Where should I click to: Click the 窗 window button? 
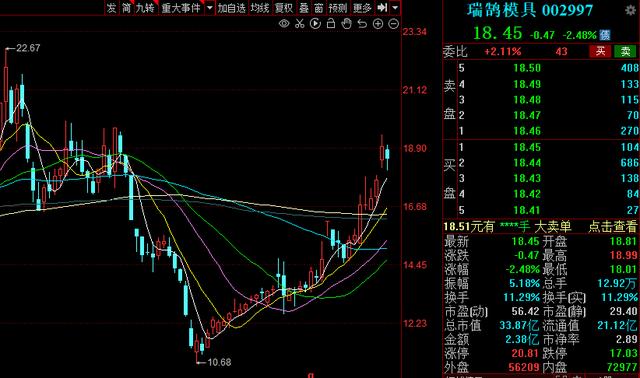coord(319,7)
